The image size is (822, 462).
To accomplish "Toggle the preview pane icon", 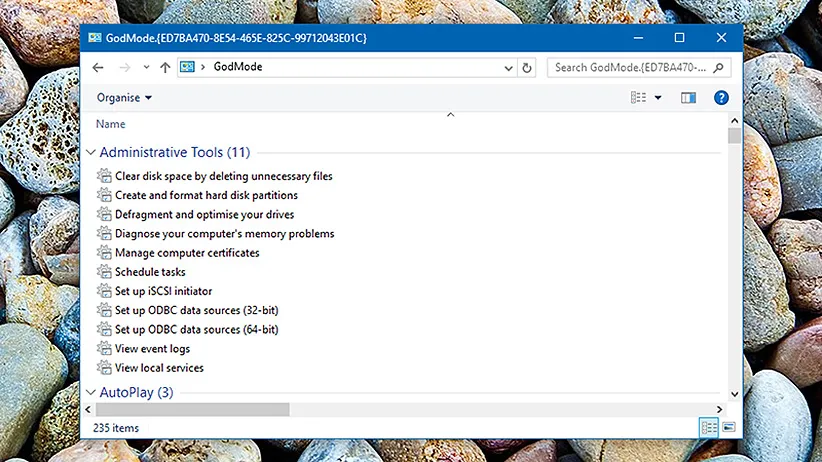I will (x=688, y=98).
